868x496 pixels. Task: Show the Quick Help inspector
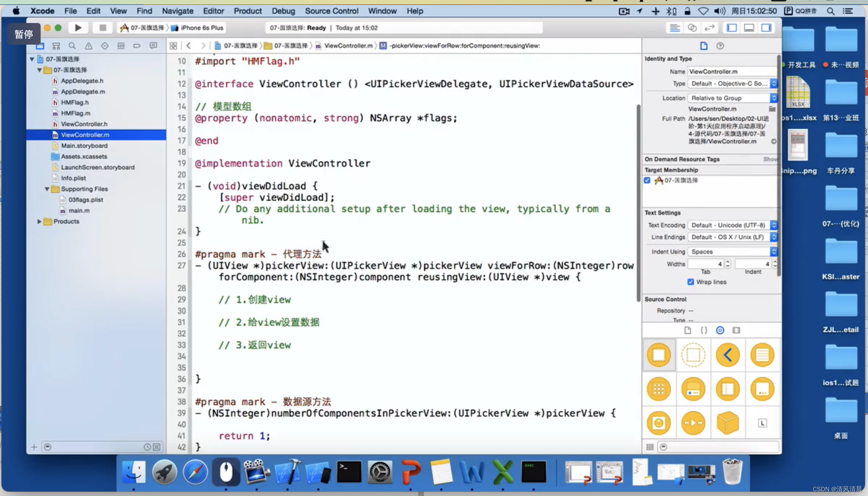(720, 46)
